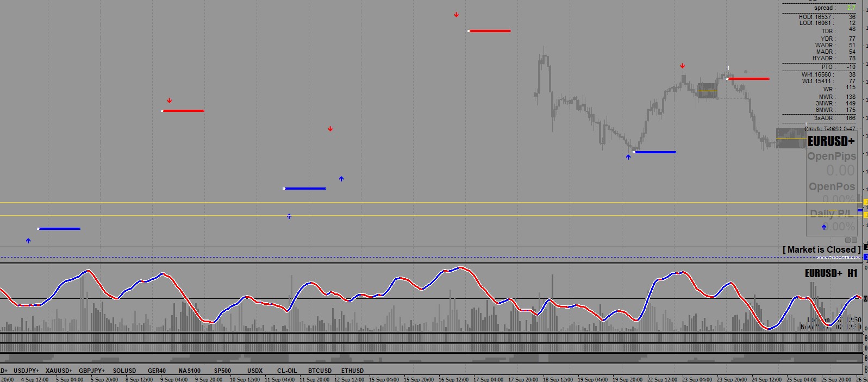Click the HYADR stat label

click(823, 58)
